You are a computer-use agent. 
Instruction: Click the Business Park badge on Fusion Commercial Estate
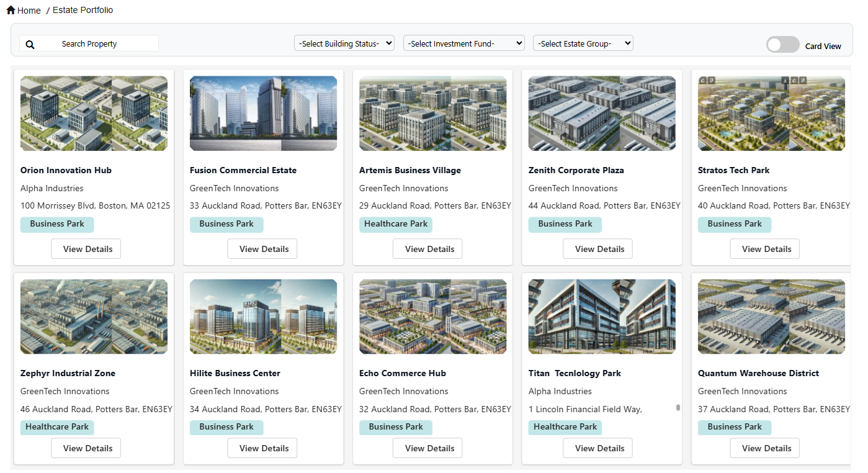[226, 224]
